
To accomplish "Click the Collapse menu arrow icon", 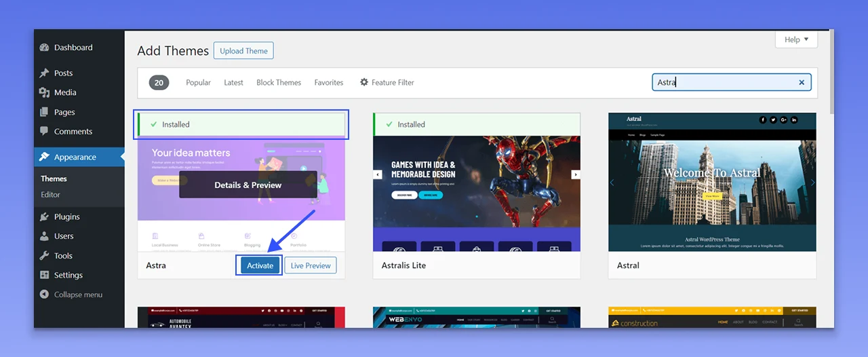I will tap(45, 295).
